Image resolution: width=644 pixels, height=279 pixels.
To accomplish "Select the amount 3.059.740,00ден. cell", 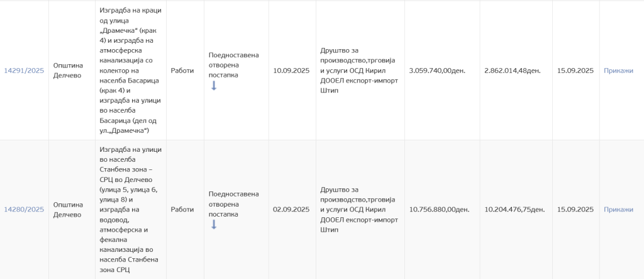I will (x=437, y=71).
